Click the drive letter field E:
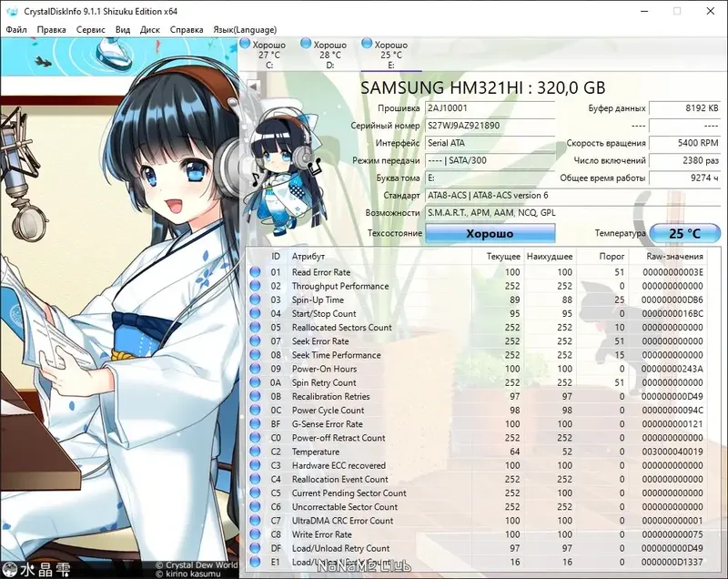 490,178
